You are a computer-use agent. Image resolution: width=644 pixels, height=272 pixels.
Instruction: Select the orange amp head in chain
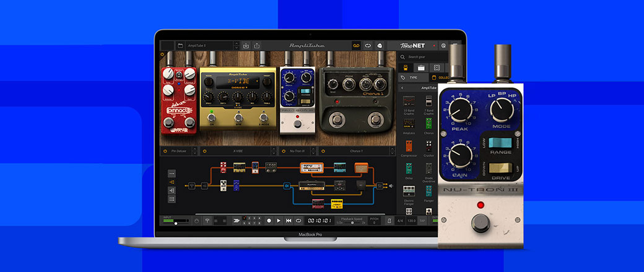pyautogui.click(x=311, y=168)
